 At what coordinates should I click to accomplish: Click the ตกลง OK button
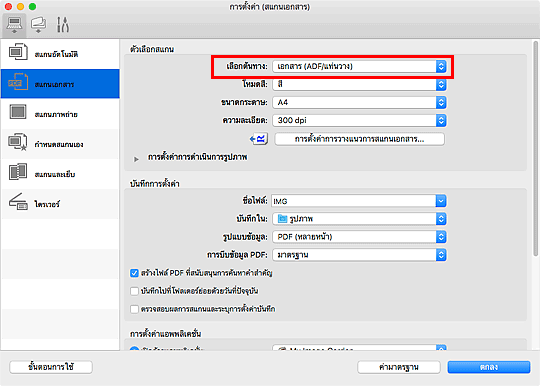pyautogui.click(x=489, y=367)
